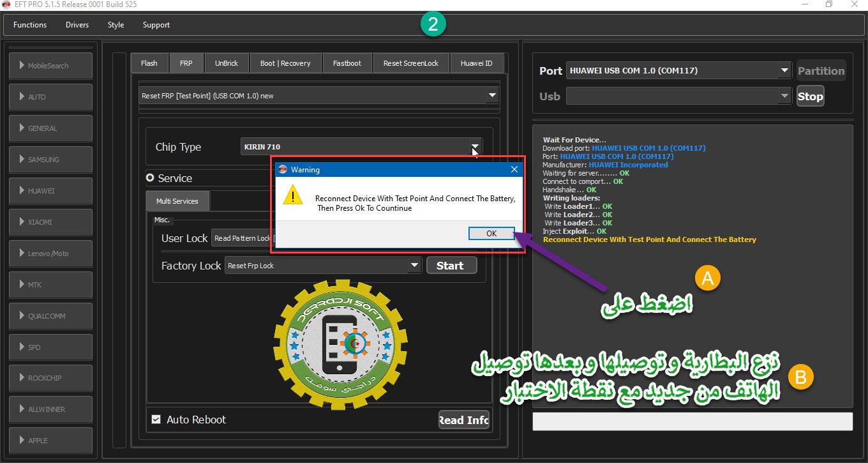The image size is (868, 463).
Task: Select the Multi Services tab
Action: point(177,201)
